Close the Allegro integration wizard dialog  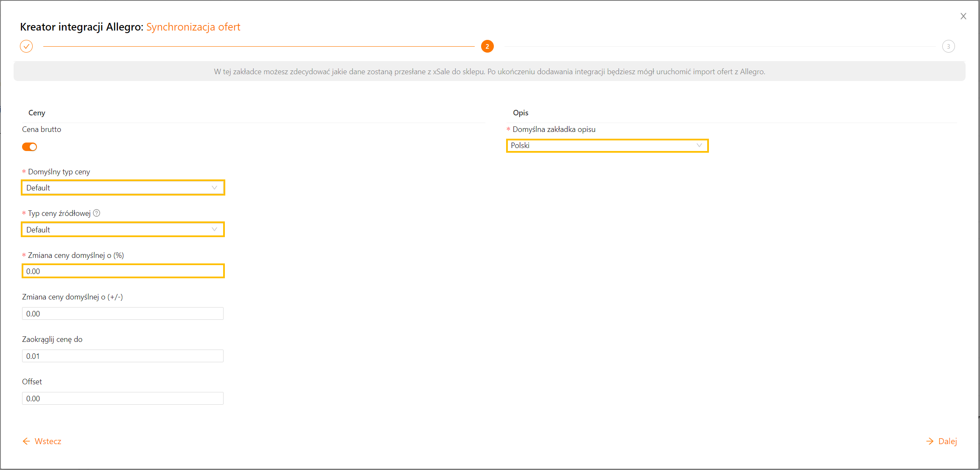(x=963, y=16)
